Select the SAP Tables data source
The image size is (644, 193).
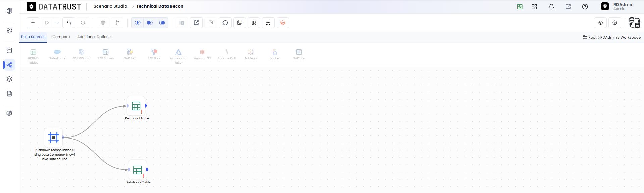click(106, 54)
